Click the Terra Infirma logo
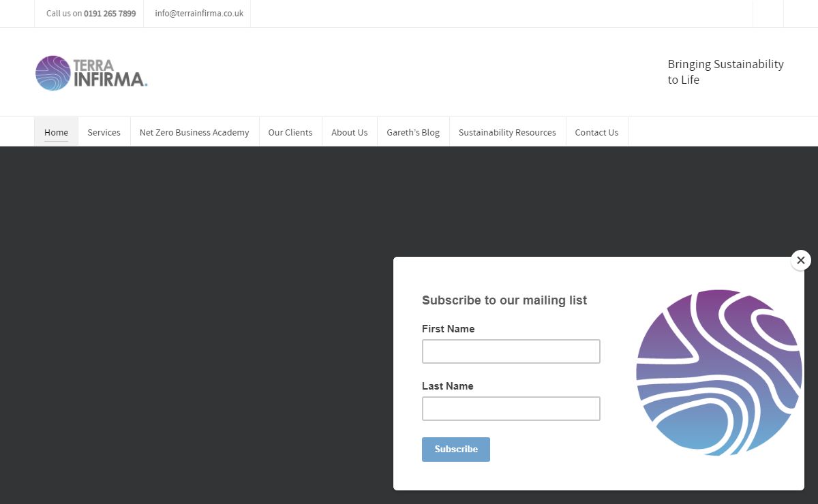This screenshot has width=818, height=504. pos(91,73)
